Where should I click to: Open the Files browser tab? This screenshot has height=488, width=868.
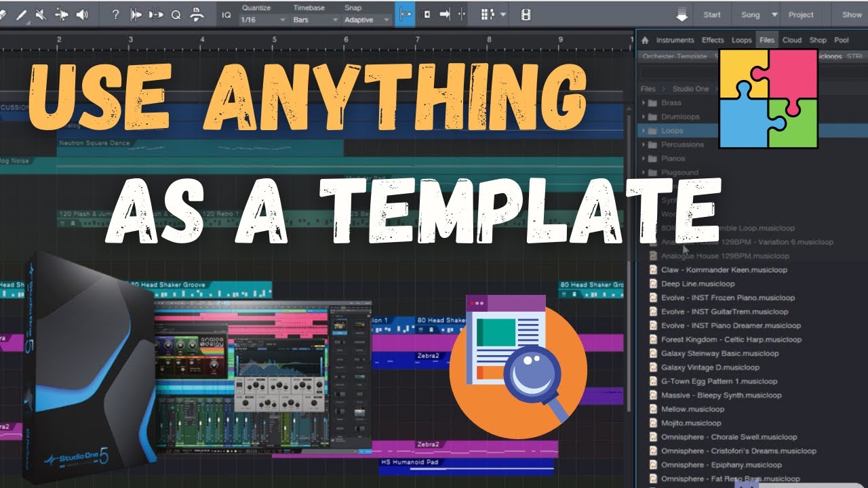[767, 40]
